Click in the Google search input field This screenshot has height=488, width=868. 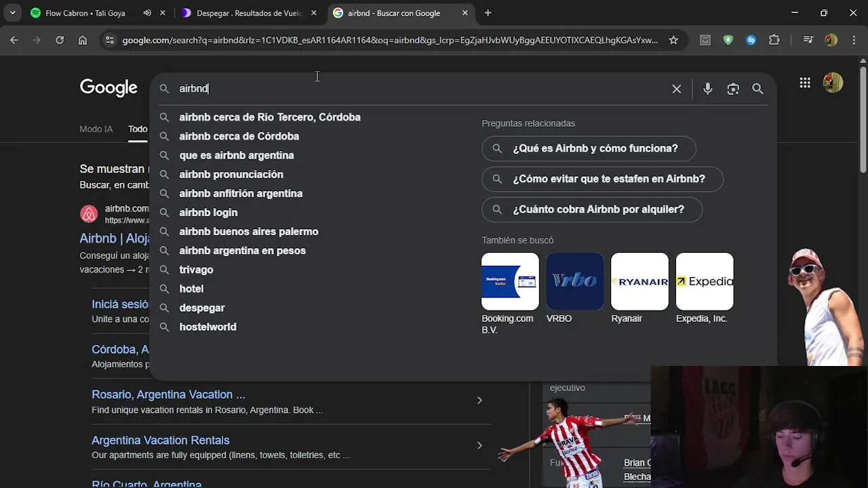pyautogui.click(x=420, y=89)
